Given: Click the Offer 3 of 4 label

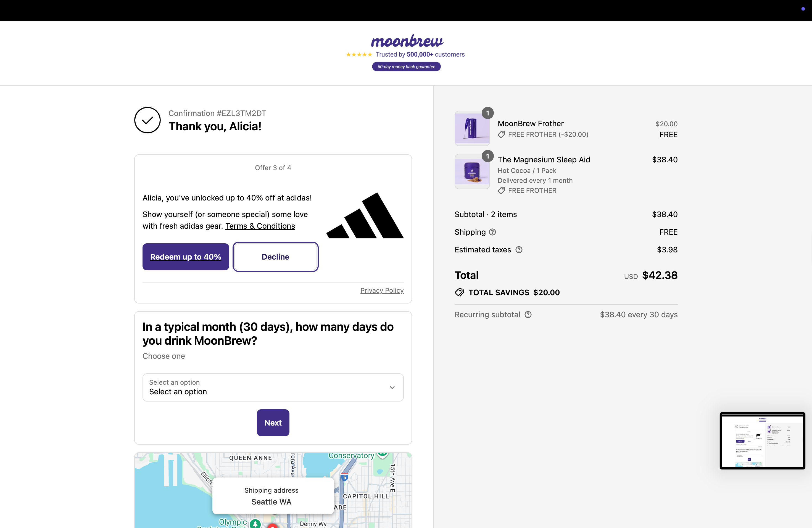Looking at the screenshot, I should (273, 168).
